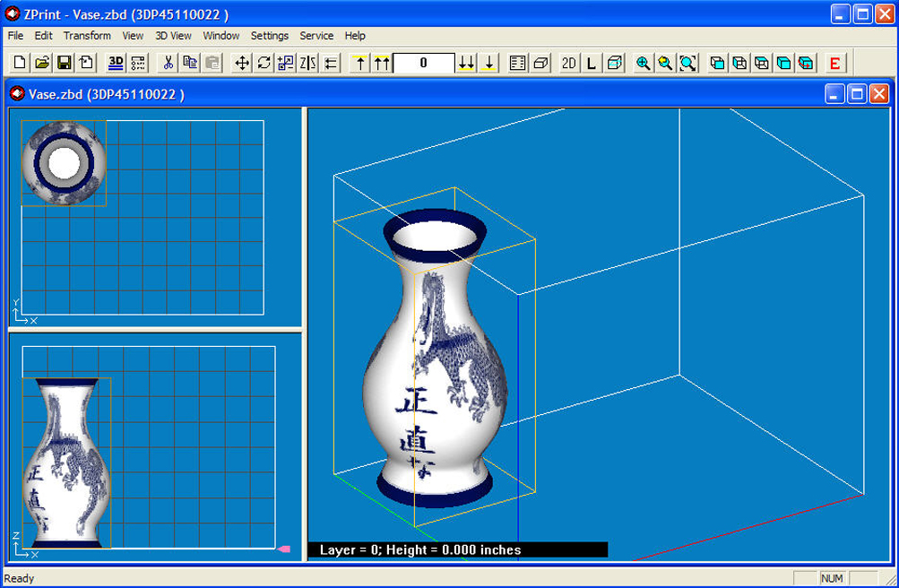Image resolution: width=899 pixels, height=588 pixels.
Task: Switch to 2D view mode
Action: pos(567,63)
